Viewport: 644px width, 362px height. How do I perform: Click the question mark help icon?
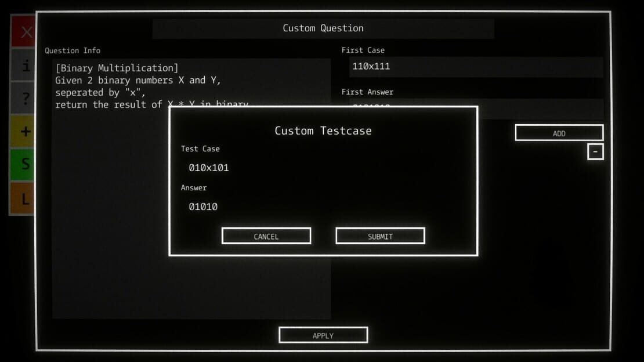click(x=23, y=98)
